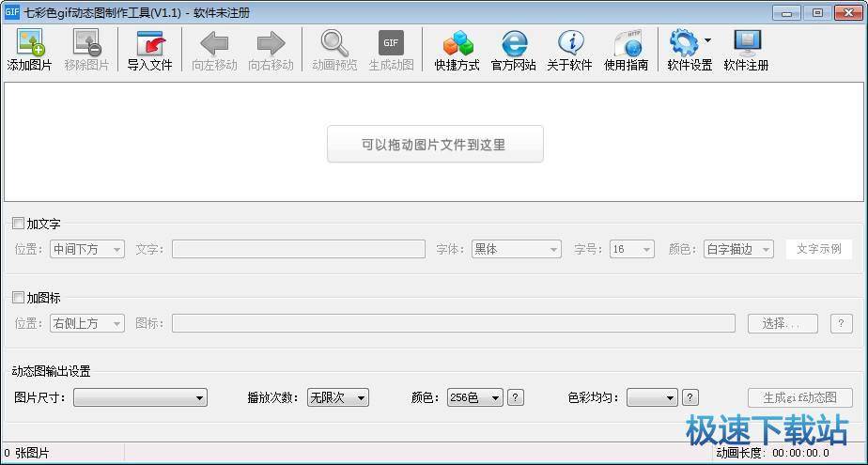
Task: Open 快捷方式 shortcut cubes icon
Action: tap(457, 43)
